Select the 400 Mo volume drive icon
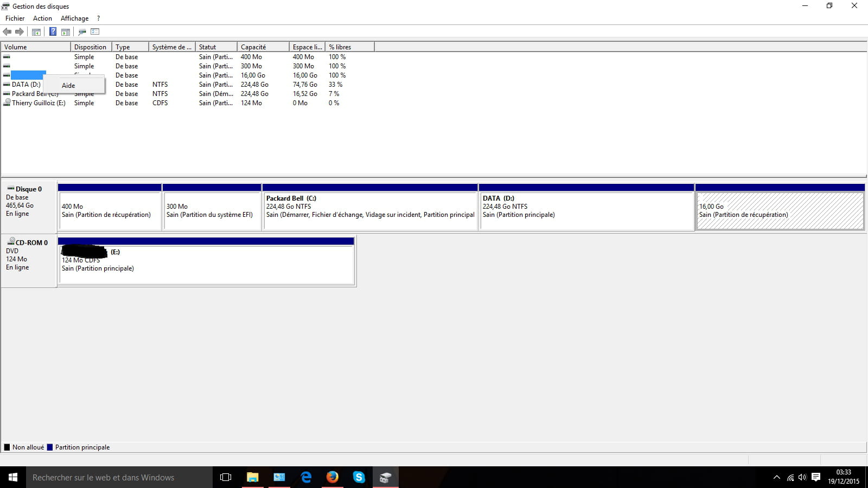The height and width of the screenshot is (488, 868). [7, 57]
